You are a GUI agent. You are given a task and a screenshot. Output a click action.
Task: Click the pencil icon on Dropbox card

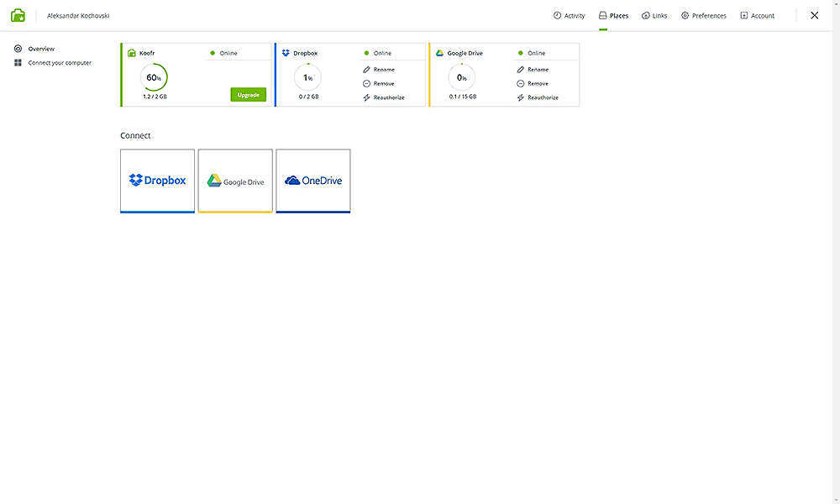366,70
